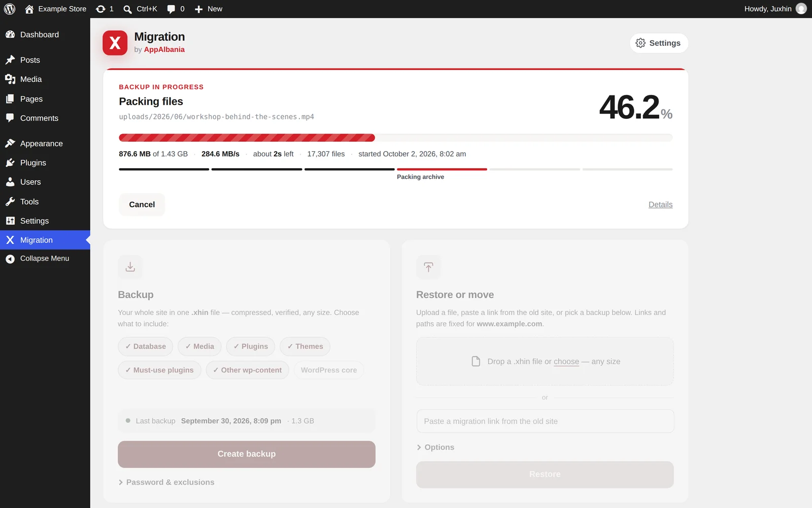Image resolution: width=812 pixels, height=508 pixels.
Task: Open the Plugins menu item
Action: (x=45, y=163)
